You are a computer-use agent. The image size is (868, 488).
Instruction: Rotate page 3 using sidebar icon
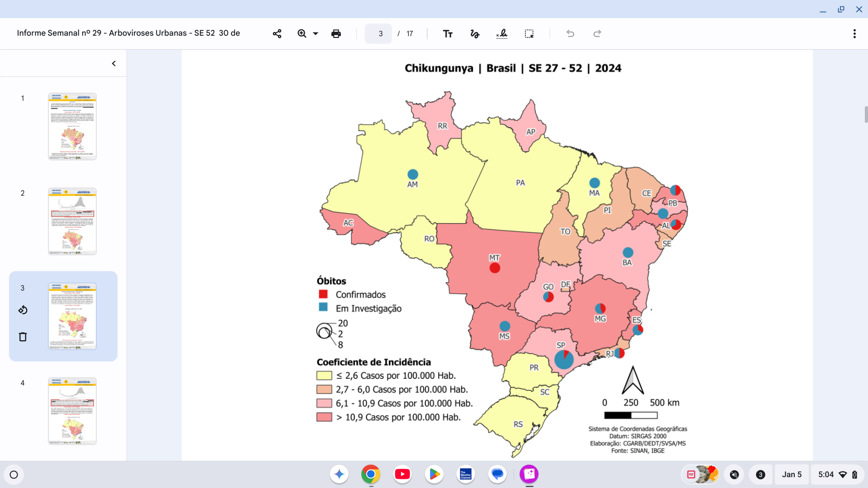tap(23, 310)
